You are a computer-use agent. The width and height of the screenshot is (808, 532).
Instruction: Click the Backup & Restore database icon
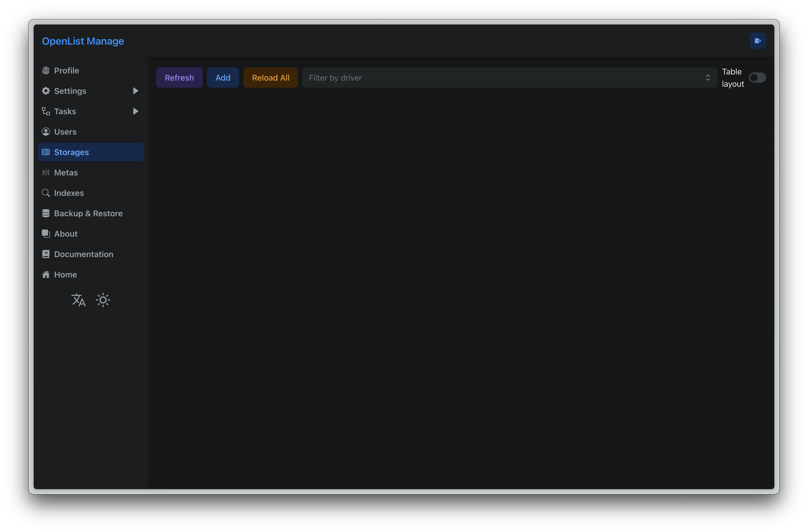46,213
